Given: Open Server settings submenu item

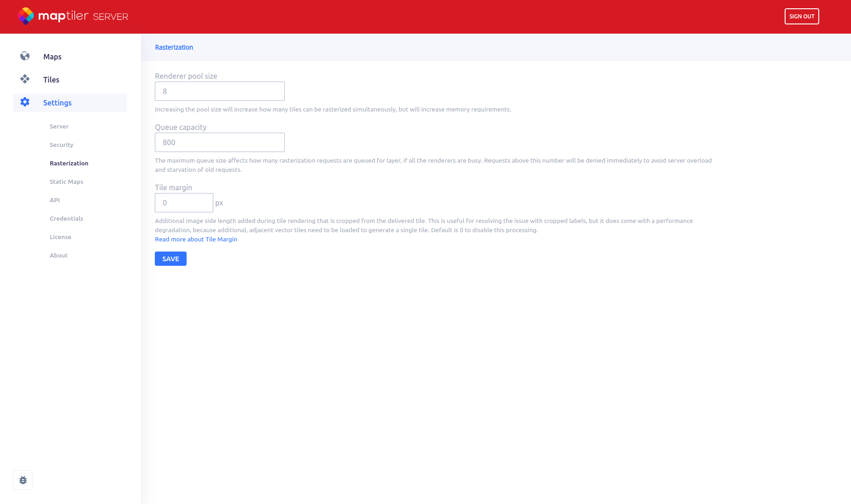Looking at the screenshot, I should (x=59, y=126).
